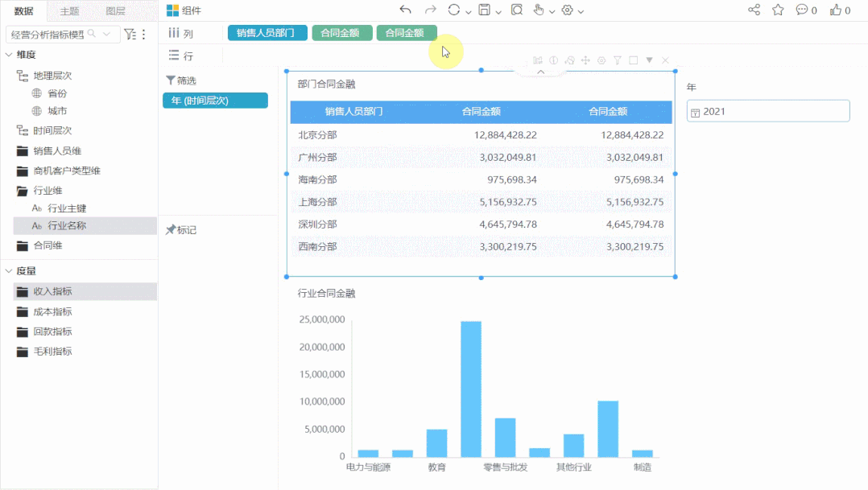868x490 pixels.
Task: Open the three-dot more options in data panel
Action: click(x=144, y=35)
